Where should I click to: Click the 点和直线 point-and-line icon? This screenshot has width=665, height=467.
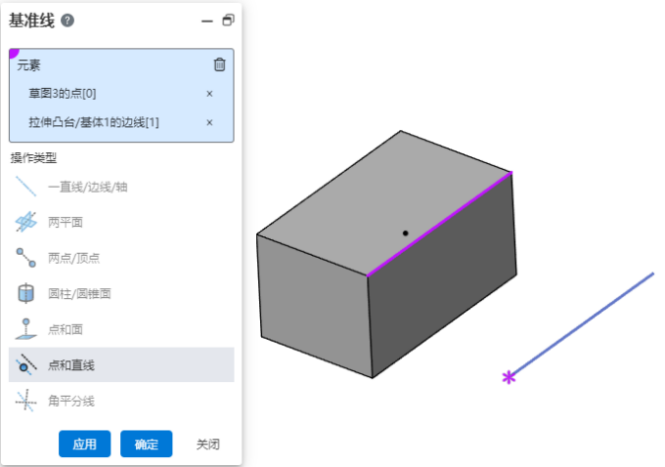pos(26,364)
